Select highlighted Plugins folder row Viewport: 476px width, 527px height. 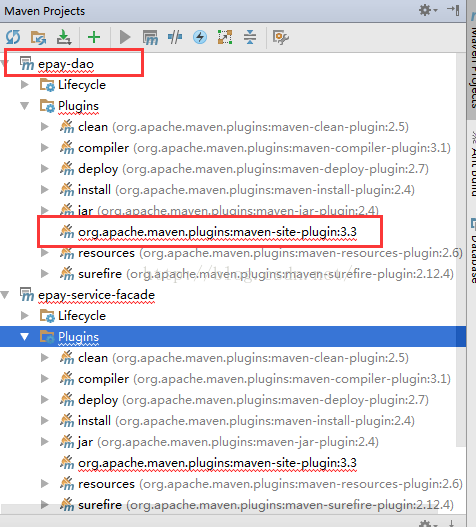coord(233,336)
